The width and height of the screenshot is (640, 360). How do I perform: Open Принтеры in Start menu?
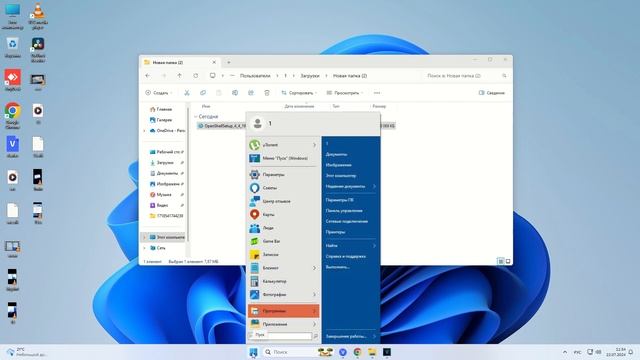point(335,232)
